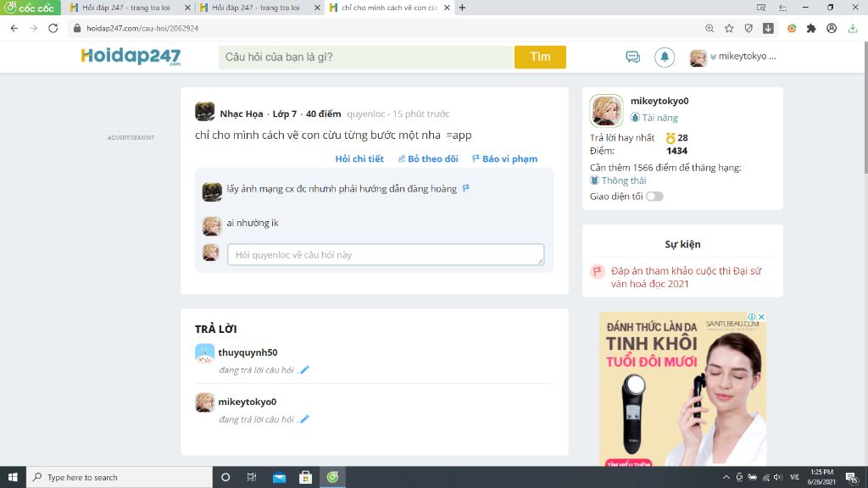
Task: Open the notifications bell icon
Action: [665, 57]
